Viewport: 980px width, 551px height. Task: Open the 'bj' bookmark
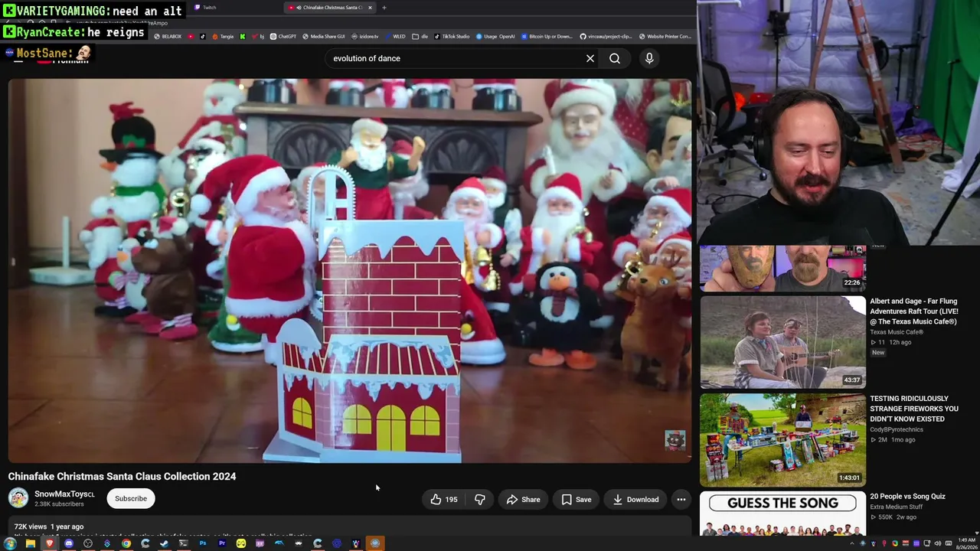coord(258,36)
